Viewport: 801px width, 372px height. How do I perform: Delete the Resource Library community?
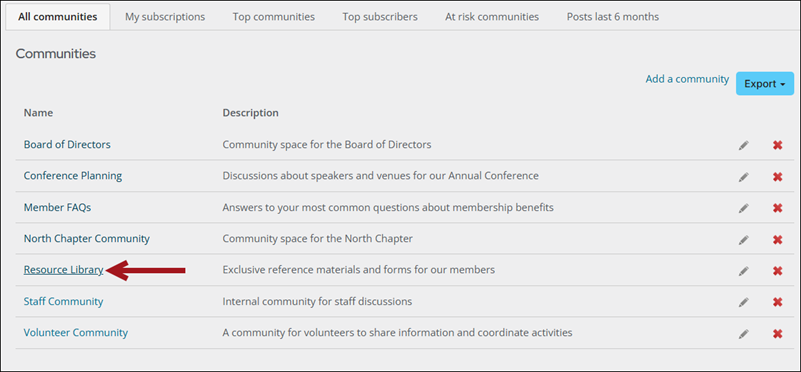pos(778,271)
